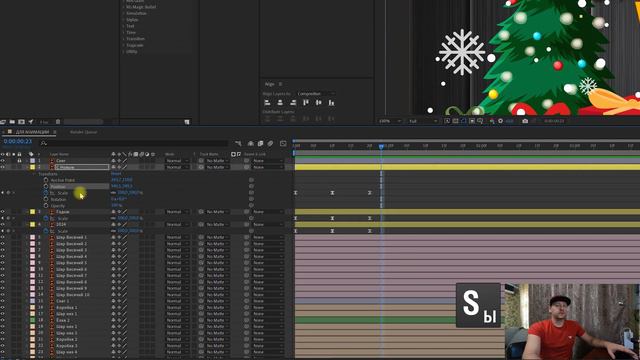
Task: Go to previous keyframe on layer 2 Scale
Action: click(3, 193)
